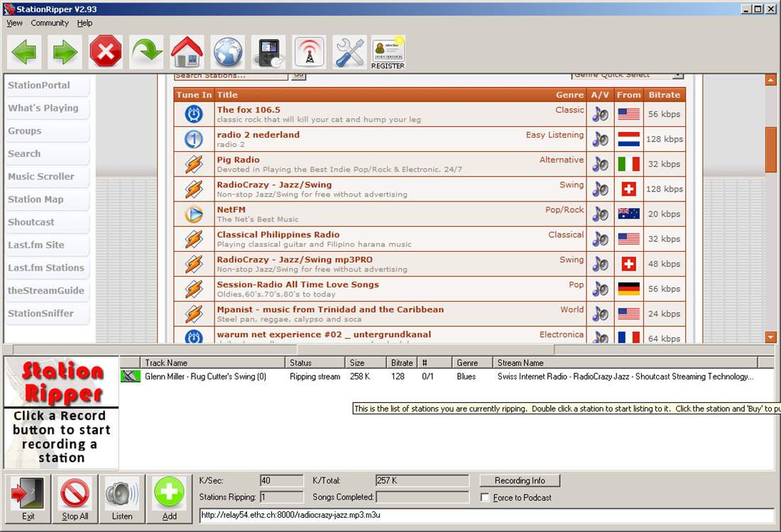Click the scroll down arrow of station list
Screen dimensions: 781x532
tap(770, 338)
